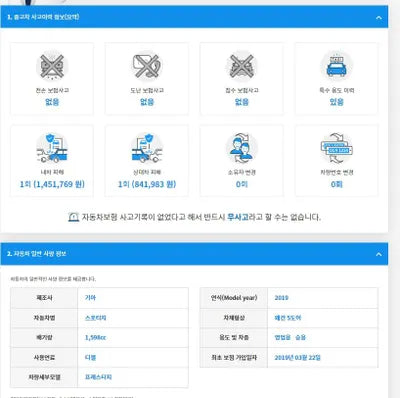Click the '내차 피해' card label
The height and width of the screenshot is (398, 400).
[52, 172]
